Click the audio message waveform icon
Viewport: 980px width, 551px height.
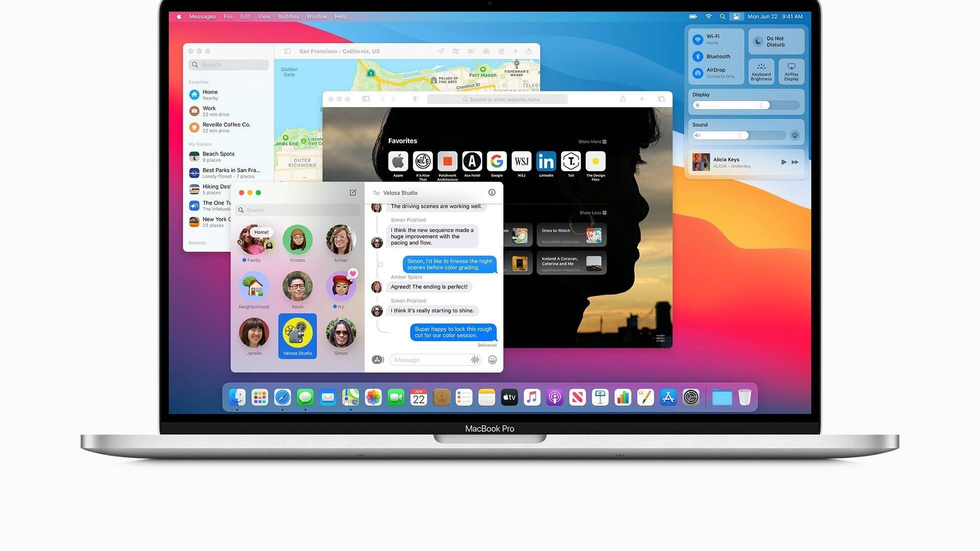tap(474, 360)
